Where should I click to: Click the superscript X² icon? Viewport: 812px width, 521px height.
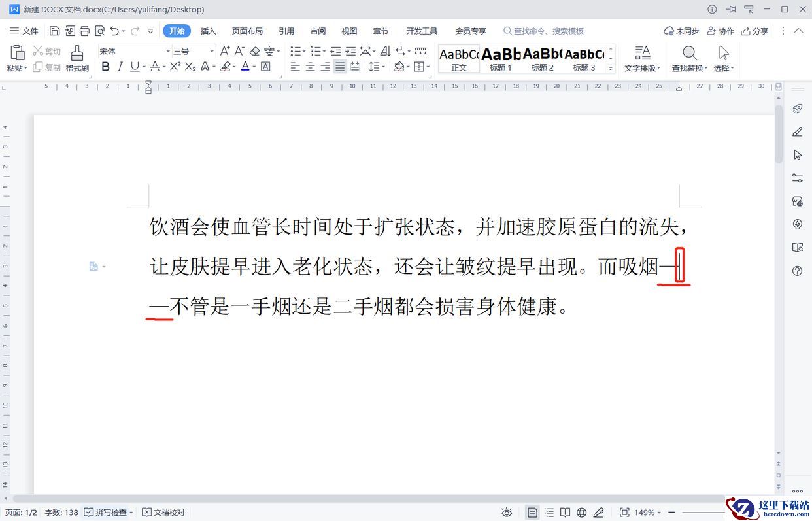[x=175, y=67]
